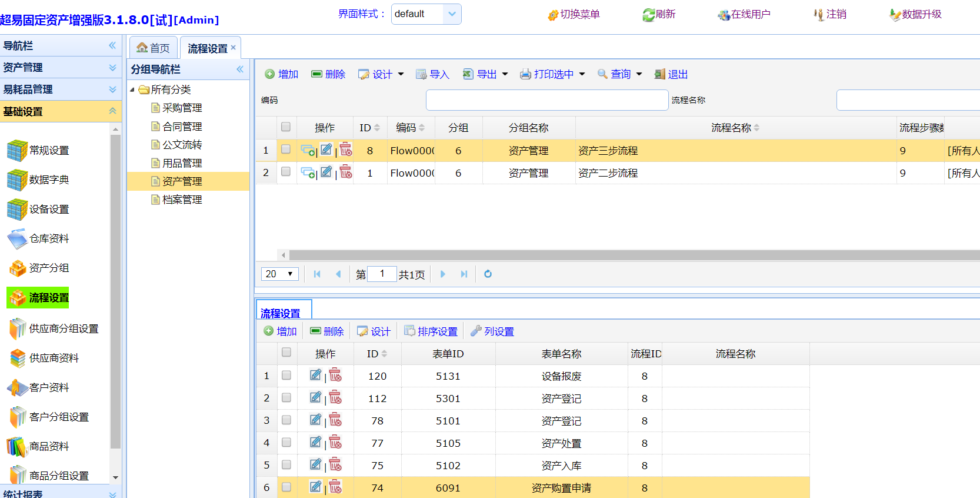
Task: Refresh the flow grid pagination
Action: click(x=488, y=274)
